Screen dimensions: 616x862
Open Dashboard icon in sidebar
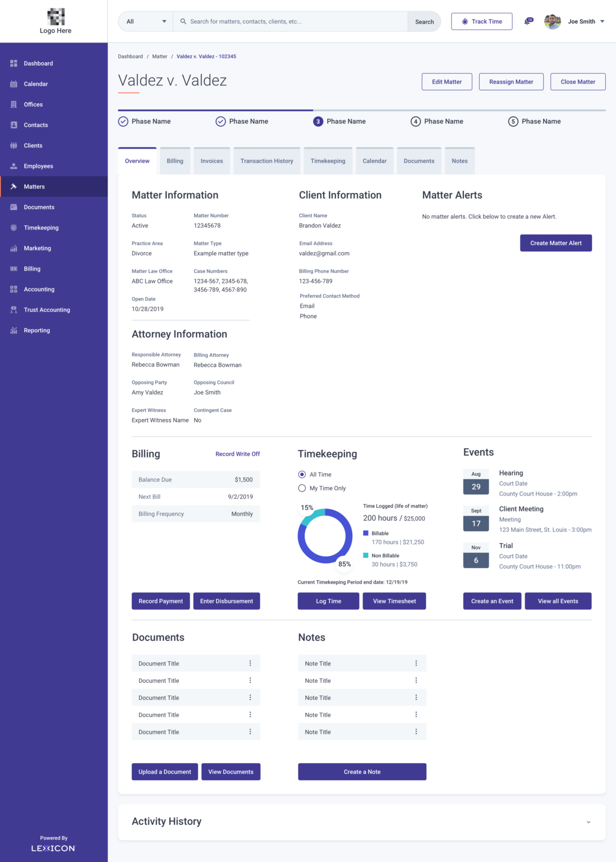13,63
